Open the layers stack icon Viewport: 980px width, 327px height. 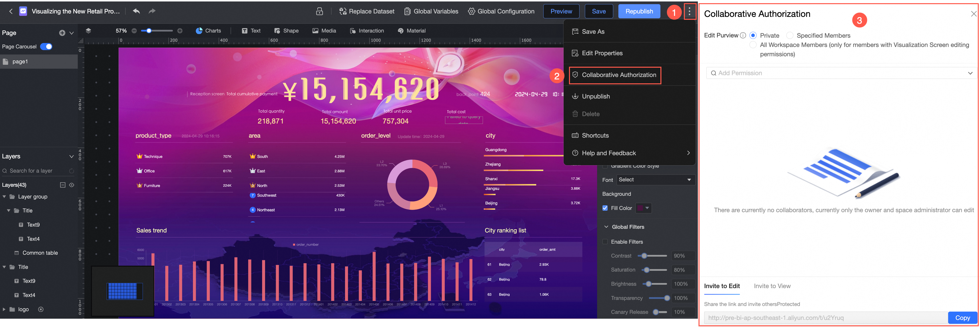(88, 31)
